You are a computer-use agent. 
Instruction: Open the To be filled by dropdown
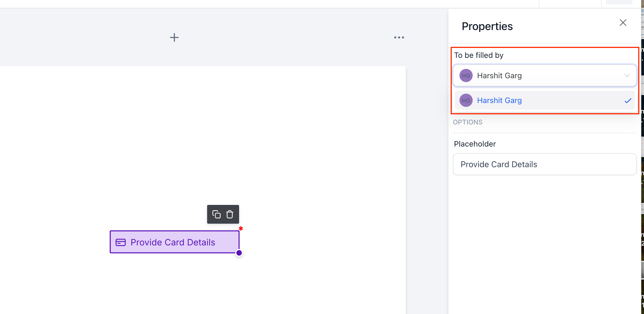click(545, 75)
